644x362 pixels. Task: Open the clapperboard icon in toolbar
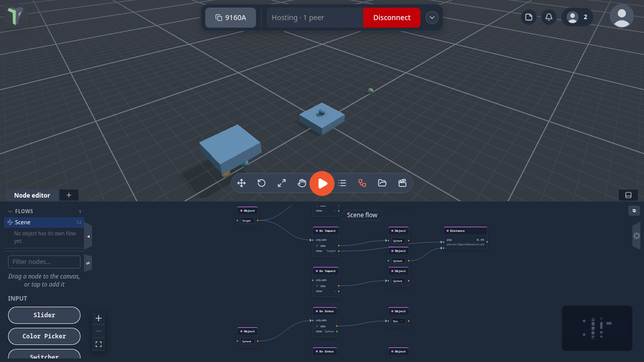click(403, 183)
